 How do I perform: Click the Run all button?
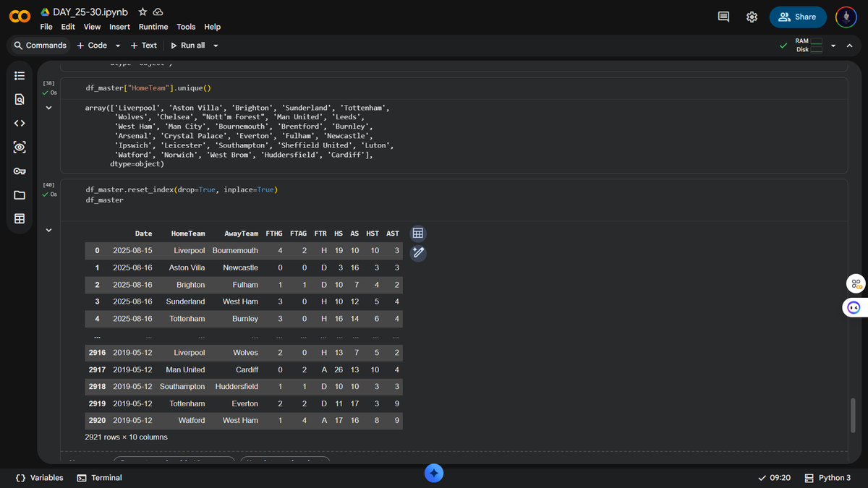pyautogui.click(x=188, y=45)
